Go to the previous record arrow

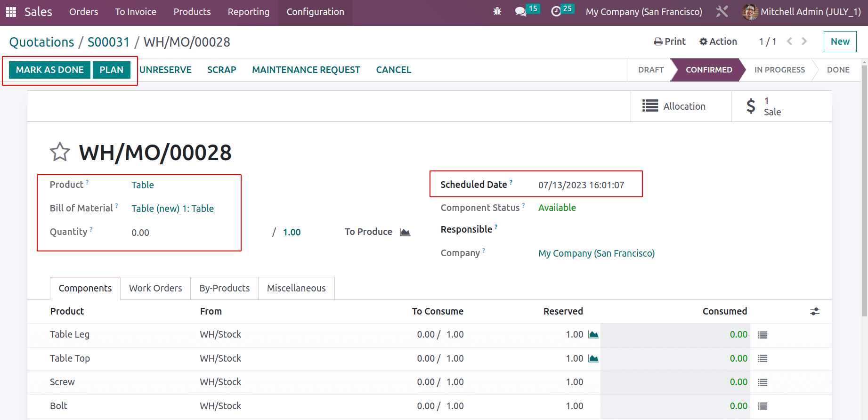[x=790, y=41]
